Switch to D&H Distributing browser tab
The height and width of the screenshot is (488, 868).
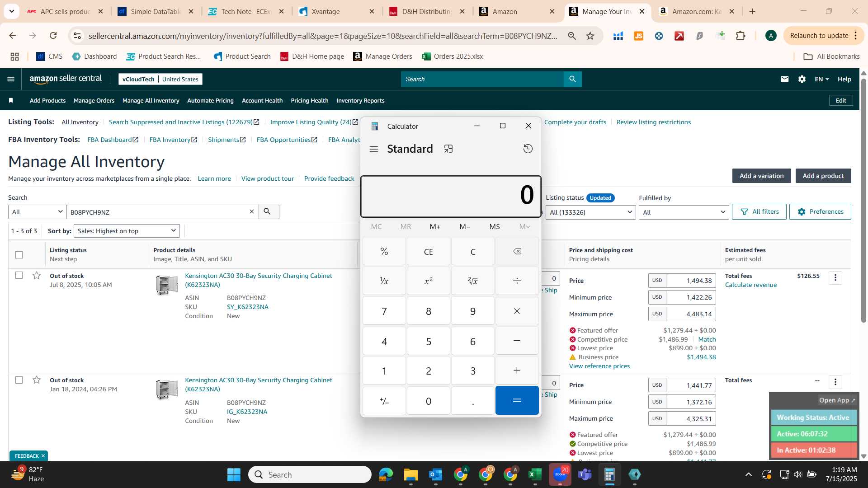pyautogui.click(x=427, y=12)
